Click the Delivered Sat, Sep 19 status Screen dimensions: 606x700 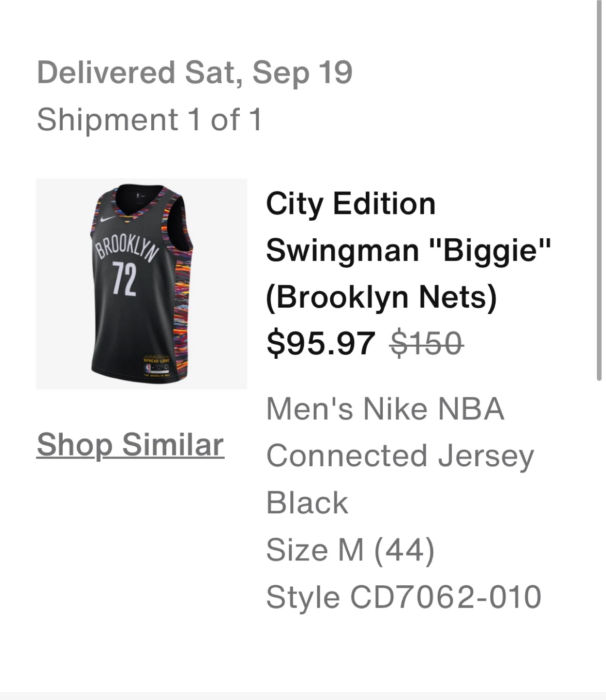pyautogui.click(x=195, y=72)
